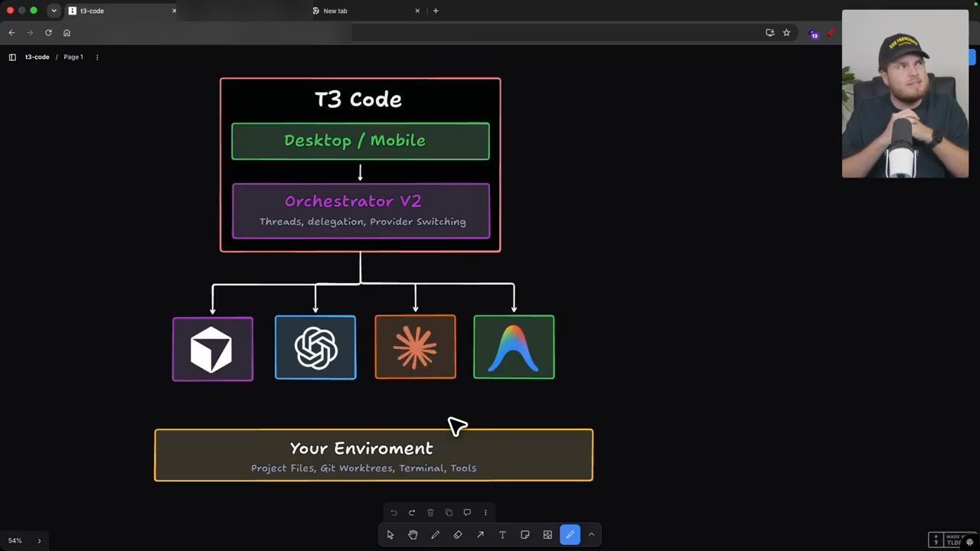The width and height of the screenshot is (980, 551).
Task: Select the Orchestrator V2 purple box
Action: pyautogui.click(x=361, y=211)
